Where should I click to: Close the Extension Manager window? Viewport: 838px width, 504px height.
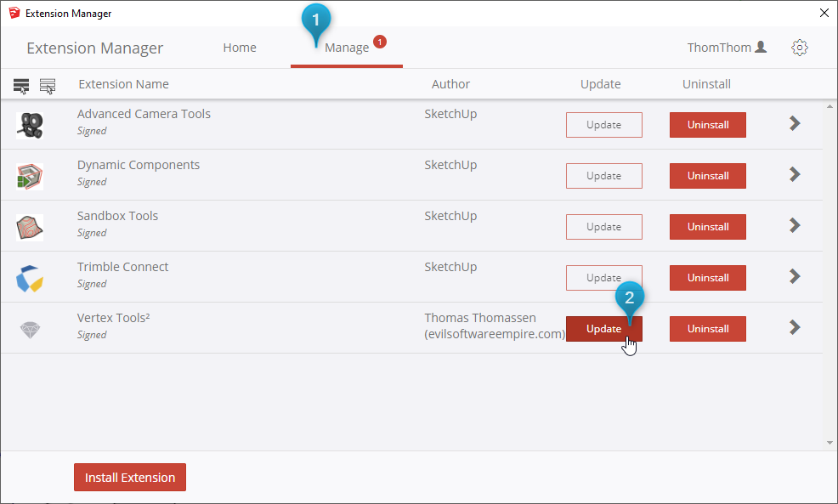point(823,13)
